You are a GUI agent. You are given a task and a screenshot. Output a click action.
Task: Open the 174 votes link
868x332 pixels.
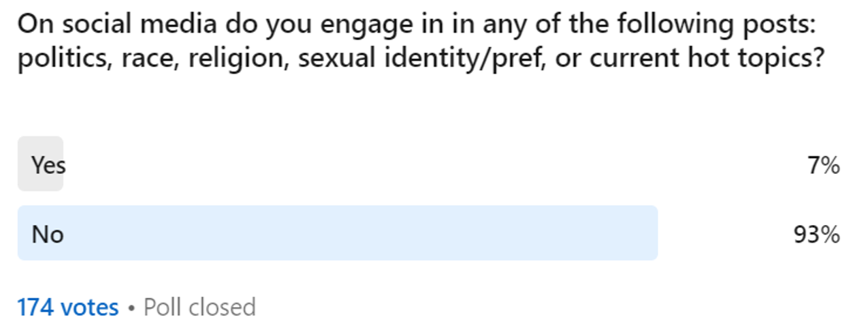click(68, 307)
